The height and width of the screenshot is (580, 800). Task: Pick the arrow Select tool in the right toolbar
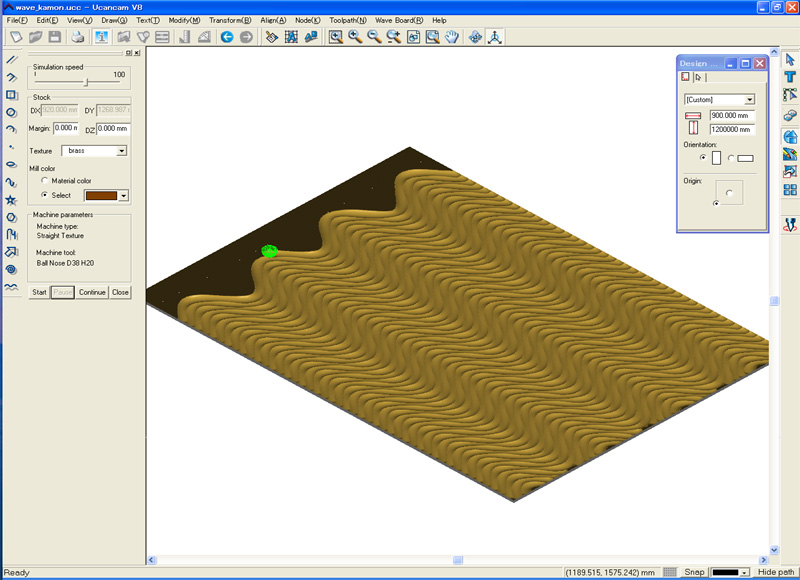(x=790, y=59)
